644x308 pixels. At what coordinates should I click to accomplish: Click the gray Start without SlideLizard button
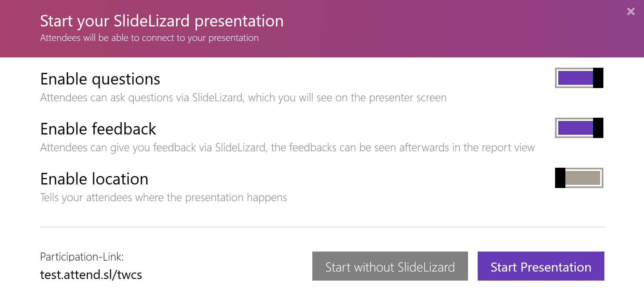click(x=390, y=266)
